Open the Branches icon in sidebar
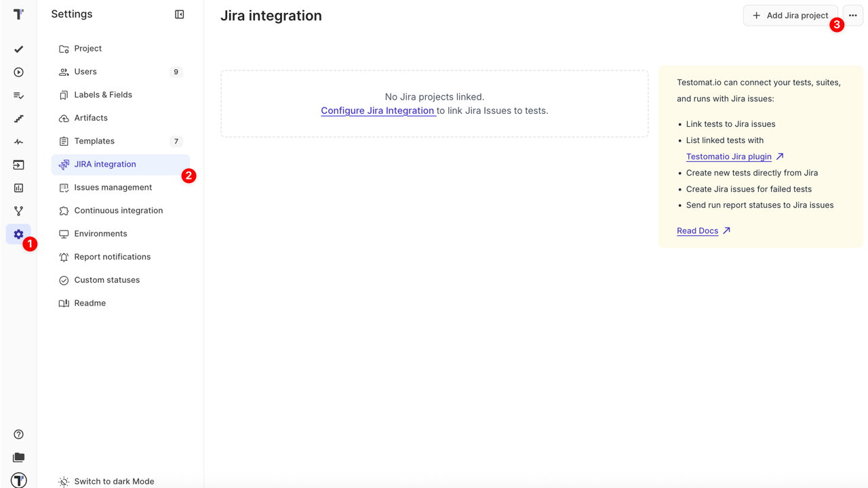868x488 pixels. [18, 211]
